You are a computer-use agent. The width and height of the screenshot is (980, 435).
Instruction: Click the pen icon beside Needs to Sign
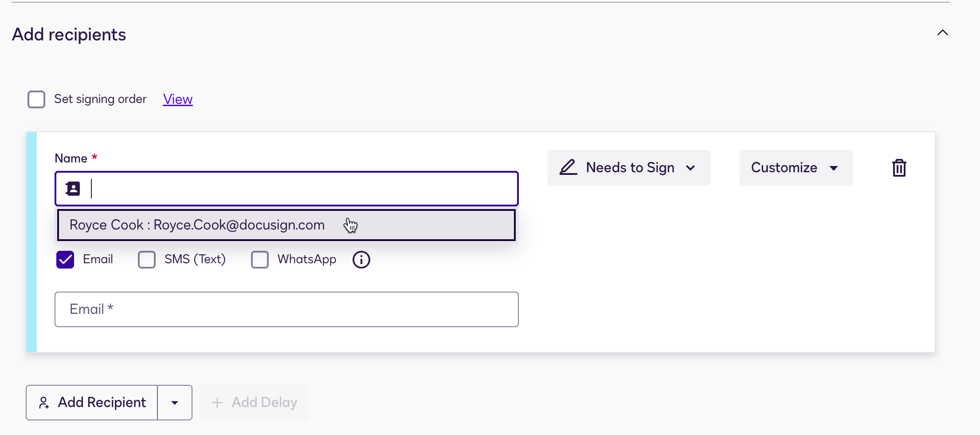coord(568,167)
